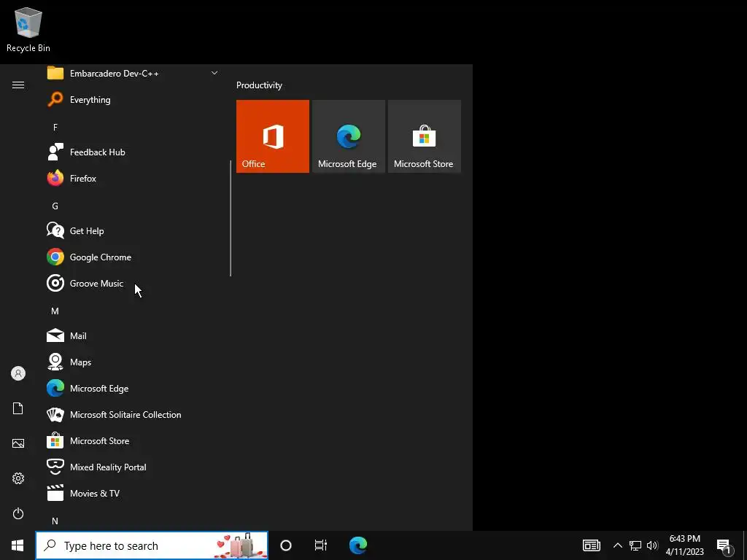
Task: Click the Power icon in Start sidebar
Action: click(18, 513)
